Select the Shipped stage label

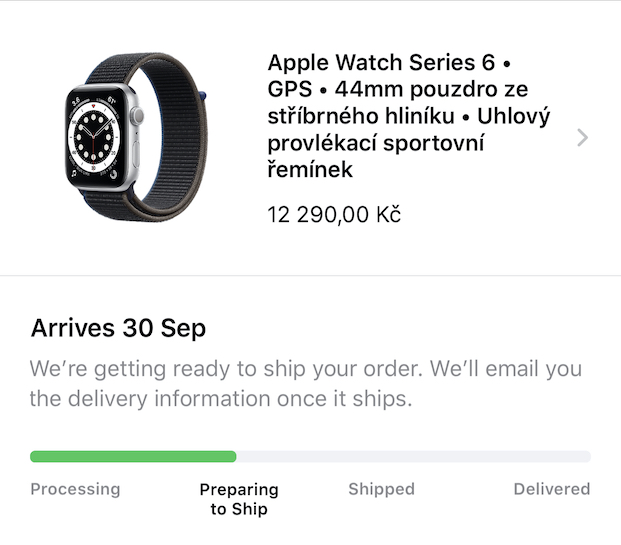coord(381,489)
